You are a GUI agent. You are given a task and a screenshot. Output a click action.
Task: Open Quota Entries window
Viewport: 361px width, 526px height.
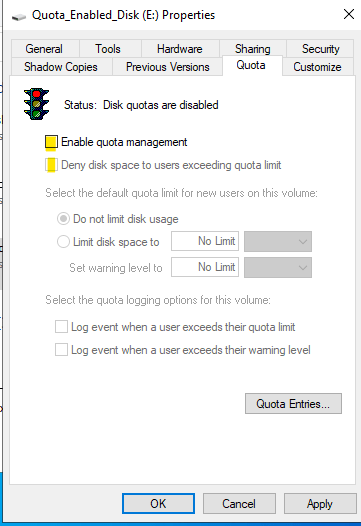tap(293, 404)
